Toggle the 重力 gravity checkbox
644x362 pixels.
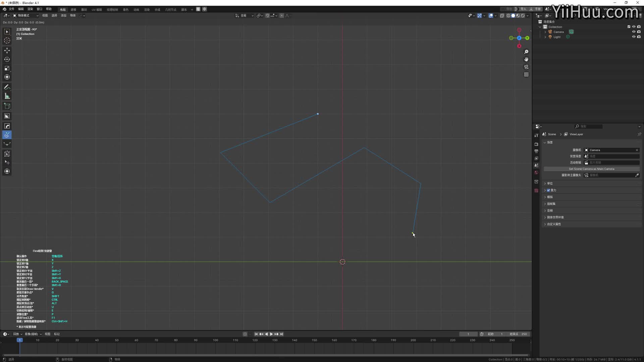click(548, 190)
